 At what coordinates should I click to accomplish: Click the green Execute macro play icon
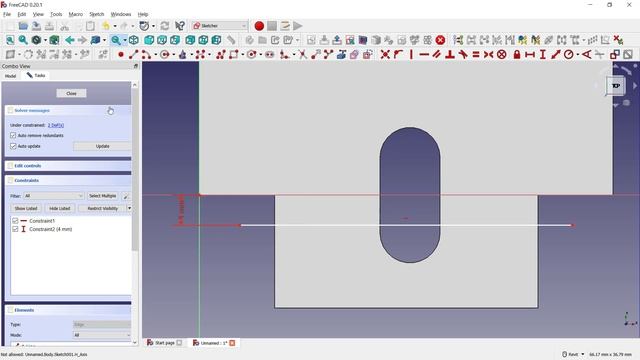pyautogui.click(x=298, y=26)
